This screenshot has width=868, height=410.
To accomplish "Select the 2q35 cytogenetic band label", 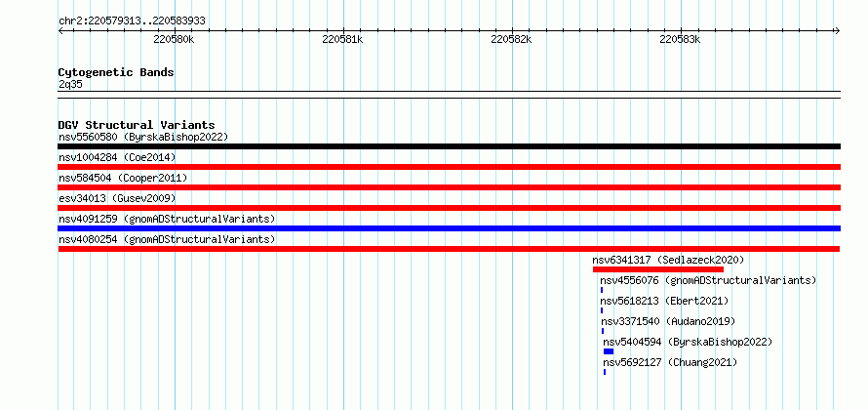I will 70,84.
